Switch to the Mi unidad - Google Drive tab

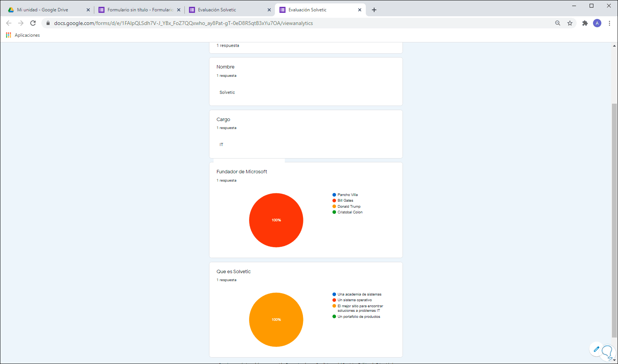[47, 10]
